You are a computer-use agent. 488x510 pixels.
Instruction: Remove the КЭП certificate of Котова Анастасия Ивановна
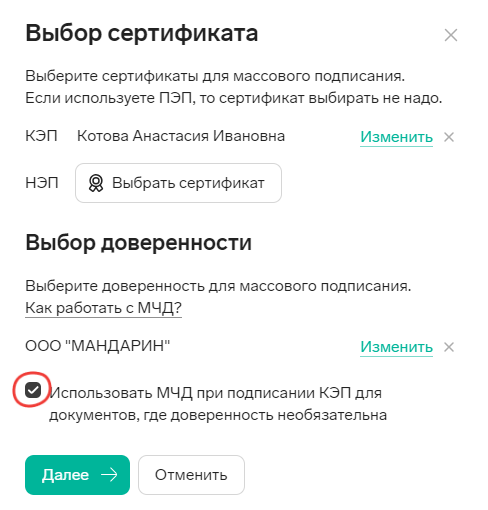pos(449,137)
